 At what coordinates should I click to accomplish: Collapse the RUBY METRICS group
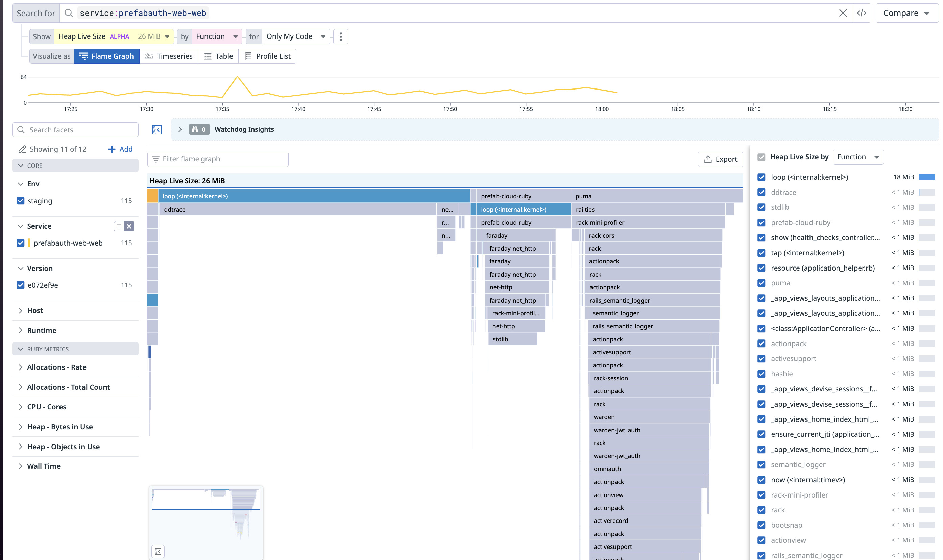click(x=75, y=349)
